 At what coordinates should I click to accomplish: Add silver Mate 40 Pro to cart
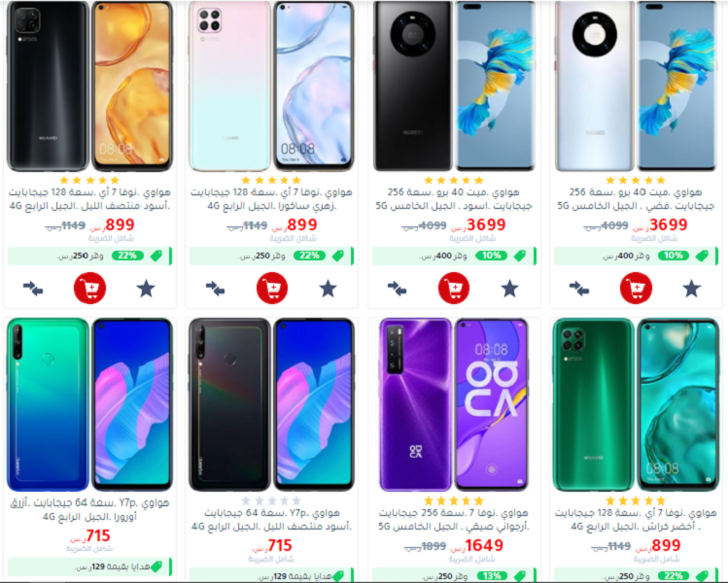(x=636, y=289)
